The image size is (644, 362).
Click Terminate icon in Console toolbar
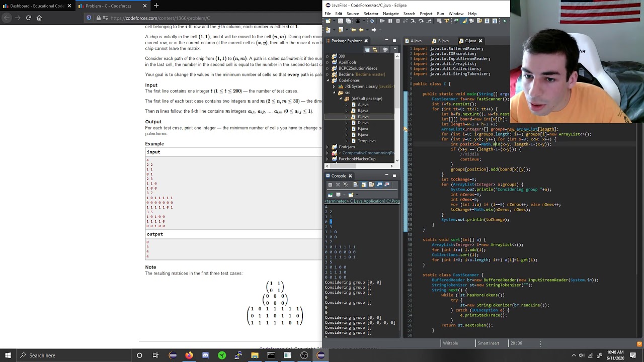tap(330, 185)
